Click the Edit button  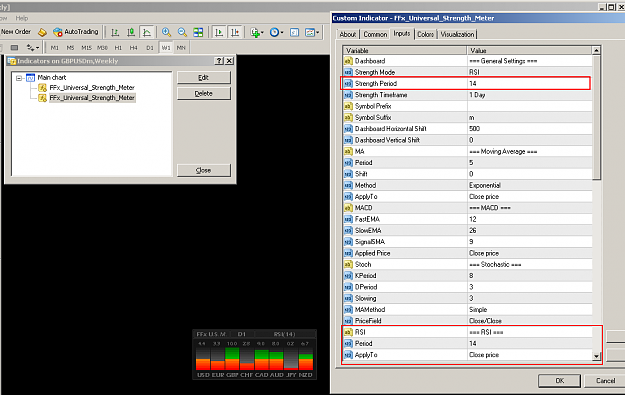pos(204,77)
